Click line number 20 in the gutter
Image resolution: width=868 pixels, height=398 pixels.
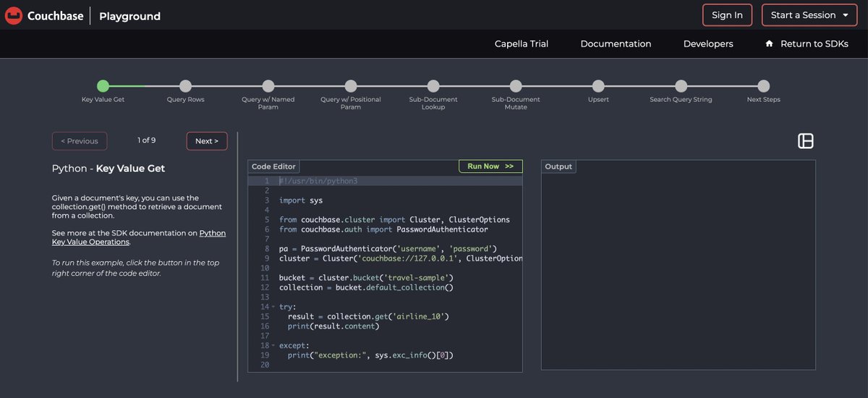[x=264, y=365]
